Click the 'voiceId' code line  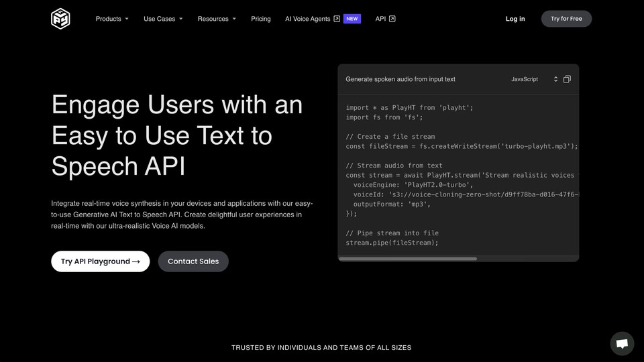tap(466, 194)
